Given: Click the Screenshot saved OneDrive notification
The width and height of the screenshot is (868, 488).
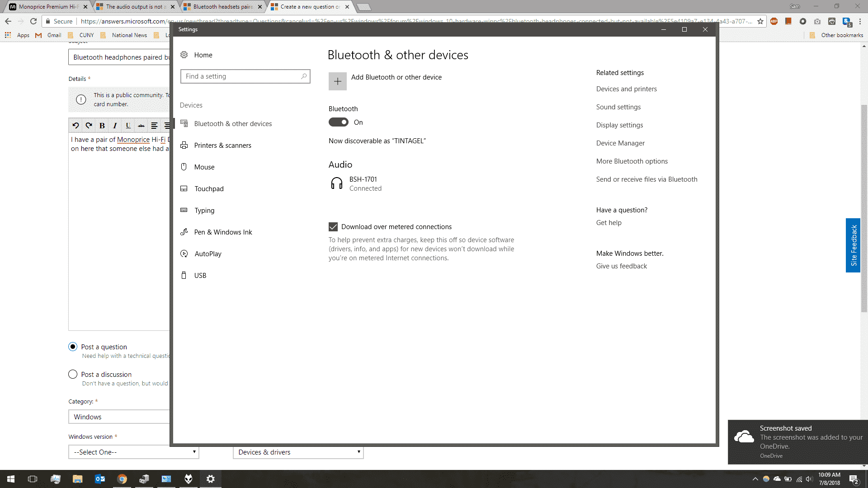Looking at the screenshot, I should (798, 442).
